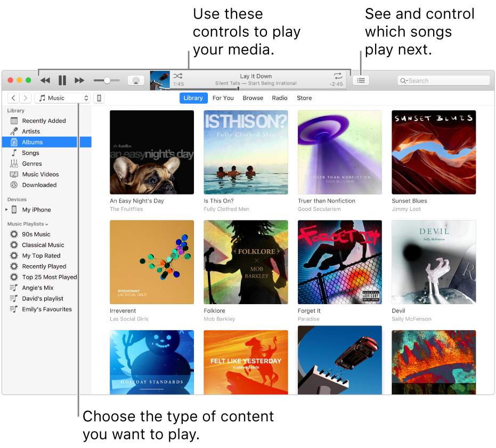Open the An Easy Night's Day album cover
Viewport: 496px width, 448px height.
coord(152,152)
